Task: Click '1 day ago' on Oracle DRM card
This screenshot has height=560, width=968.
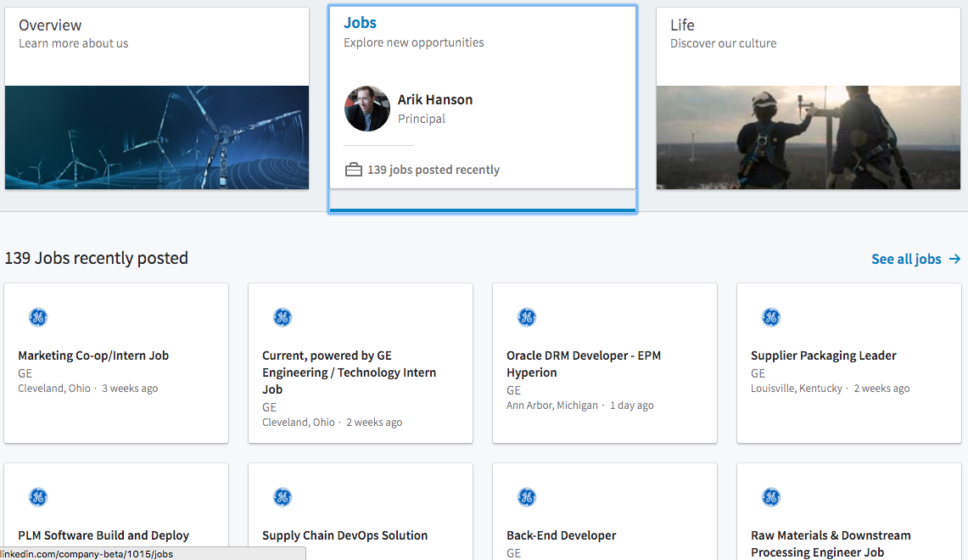Action: click(x=631, y=406)
